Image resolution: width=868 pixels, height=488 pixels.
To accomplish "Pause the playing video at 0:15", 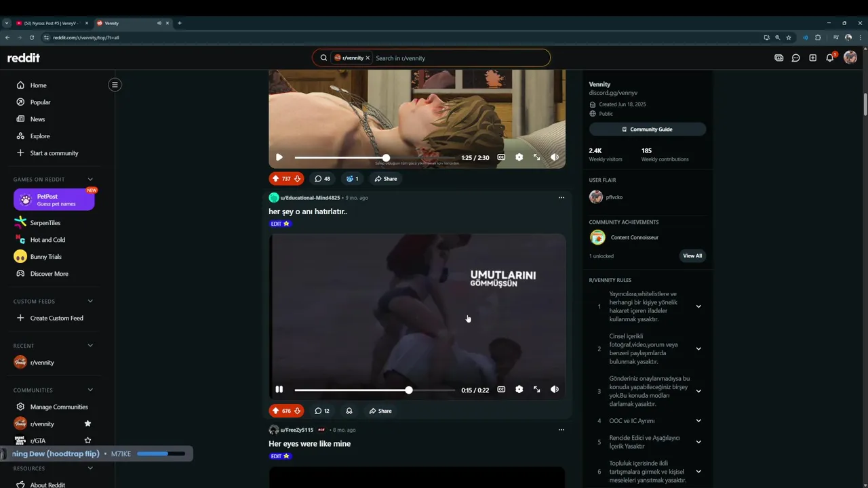I will [279, 390].
